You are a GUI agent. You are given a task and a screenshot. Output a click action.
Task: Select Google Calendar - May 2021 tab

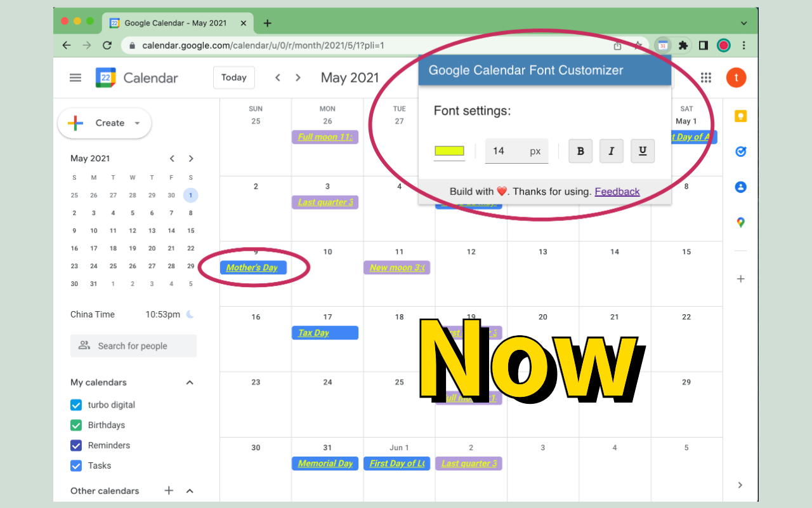[176, 23]
